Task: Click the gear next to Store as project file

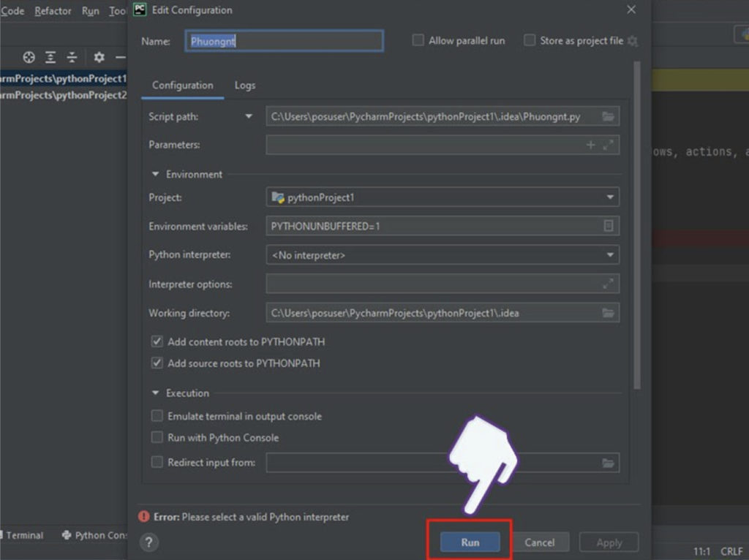Action: pos(633,41)
